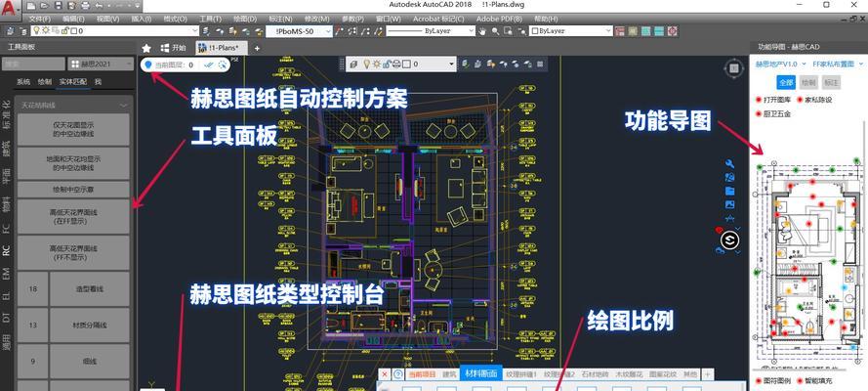Click the 地面和天花均显示的中空边缘线 button
Viewport: 868px width, 391px height.
73,163
